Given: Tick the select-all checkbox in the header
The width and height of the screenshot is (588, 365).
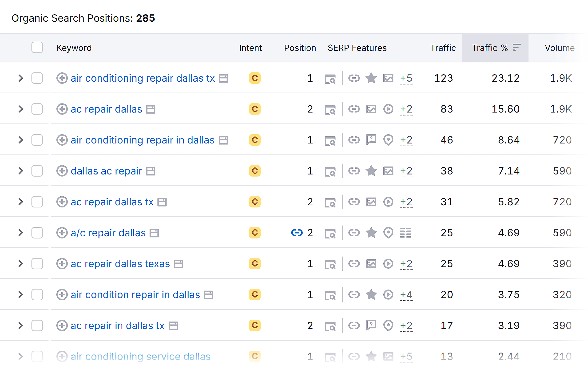Looking at the screenshot, I should pos(37,48).
